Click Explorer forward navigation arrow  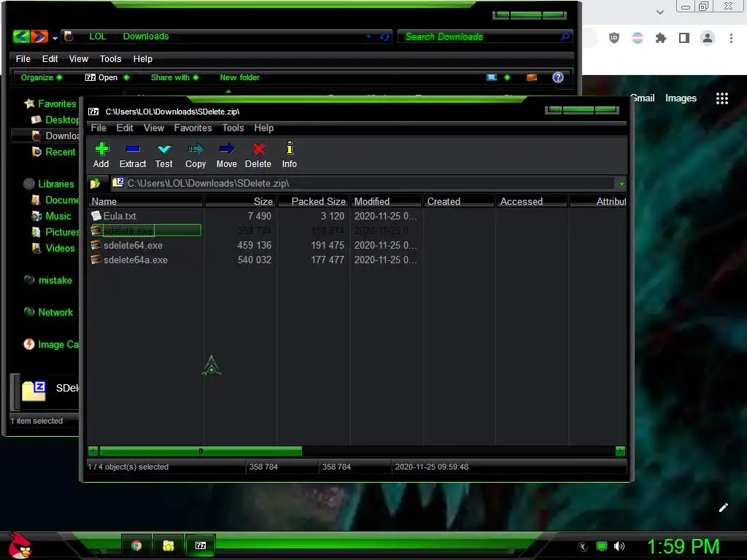pos(39,36)
